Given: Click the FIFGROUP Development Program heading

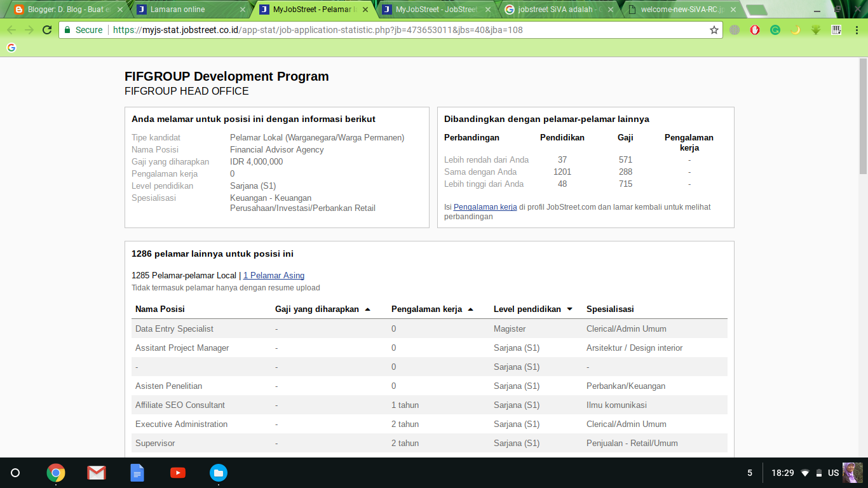Looking at the screenshot, I should (227, 76).
